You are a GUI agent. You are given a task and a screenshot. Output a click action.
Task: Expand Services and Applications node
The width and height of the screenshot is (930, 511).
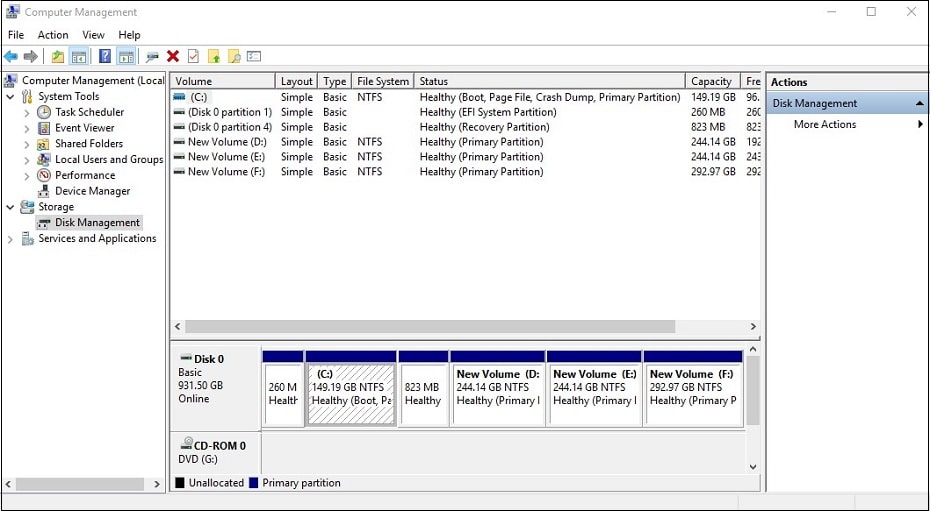point(10,239)
